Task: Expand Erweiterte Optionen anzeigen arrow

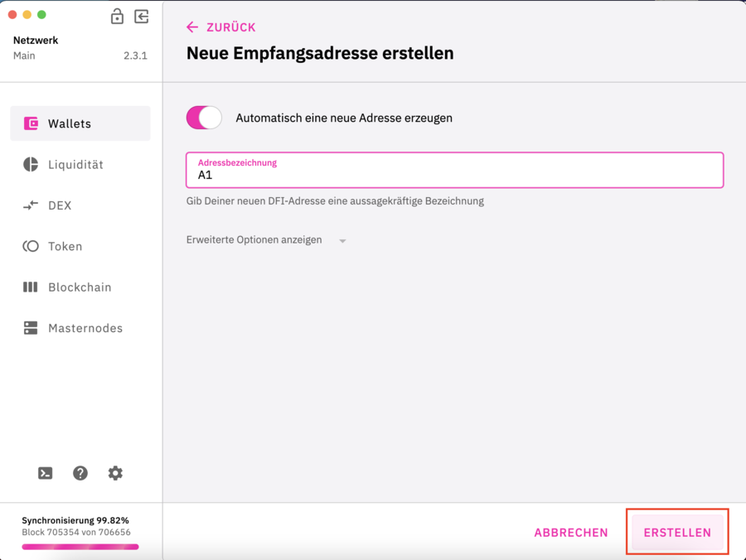Action: point(342,241)
